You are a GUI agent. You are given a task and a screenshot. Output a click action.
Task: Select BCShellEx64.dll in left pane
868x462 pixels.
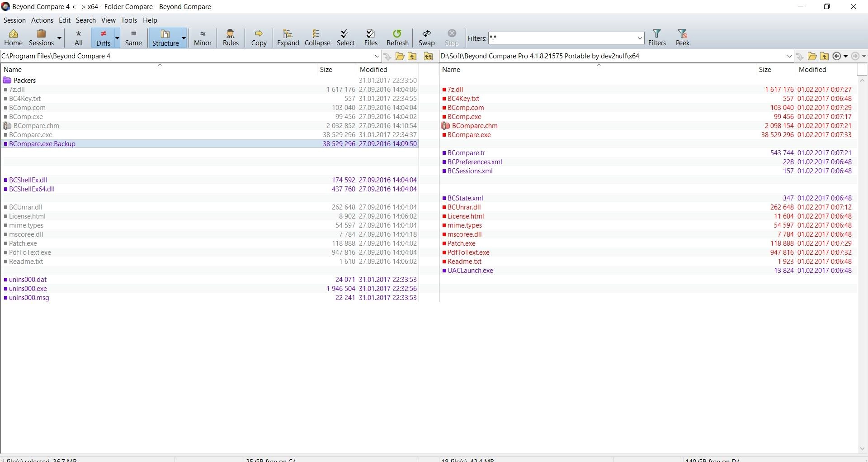click(x=210, y=189)
